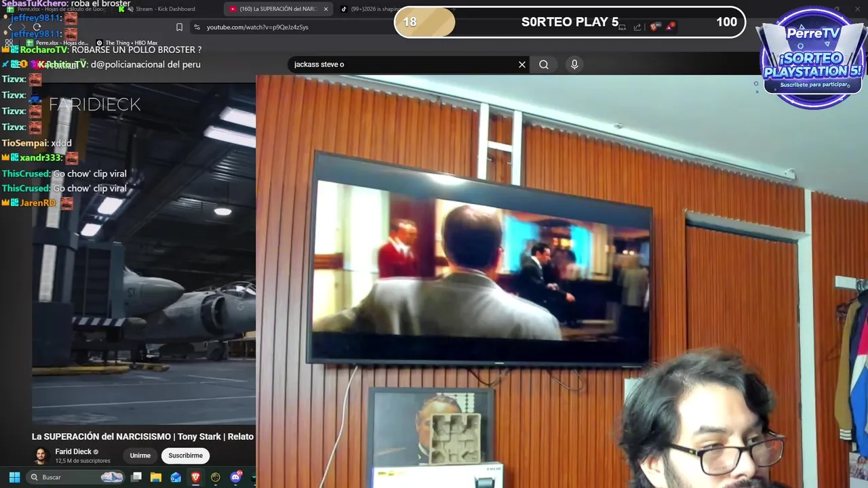
Task: Click RocharoTV username in chat
Action: [44, 49]
